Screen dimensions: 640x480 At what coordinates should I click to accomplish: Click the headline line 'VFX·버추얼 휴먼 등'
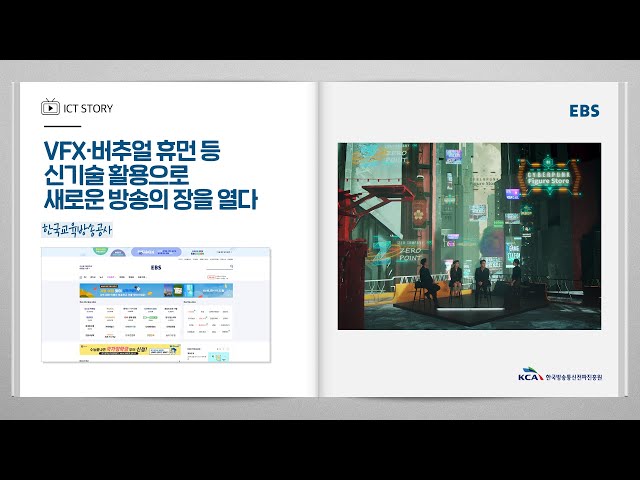pyautogui.click(x=132, y=151)
